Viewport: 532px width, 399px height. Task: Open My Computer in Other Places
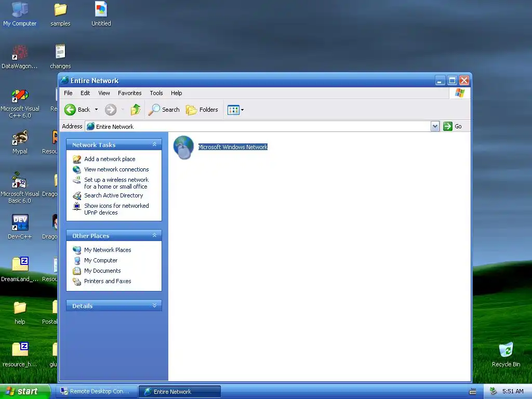click(101, 261)
